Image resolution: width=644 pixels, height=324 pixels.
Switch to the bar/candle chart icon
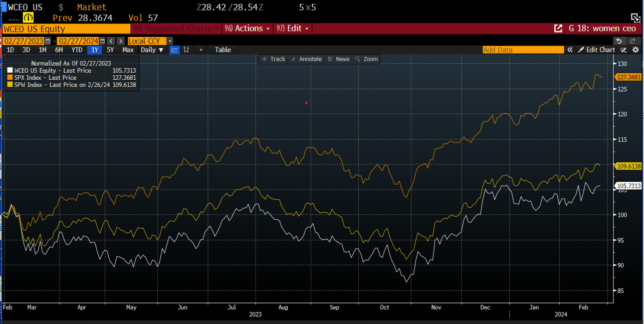click(186, 50)
